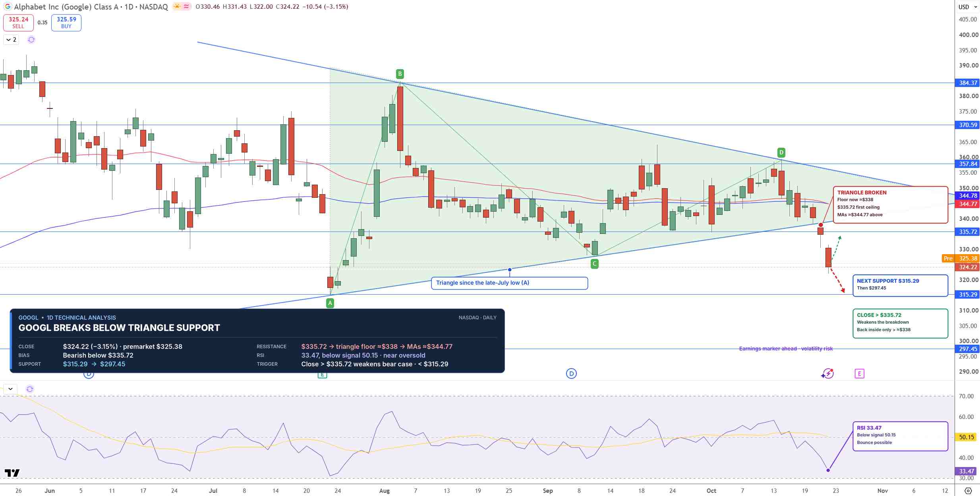This screenshot has width=980, height=496.
Task: Click the 315.29 price line label
Action: [967, 295]
